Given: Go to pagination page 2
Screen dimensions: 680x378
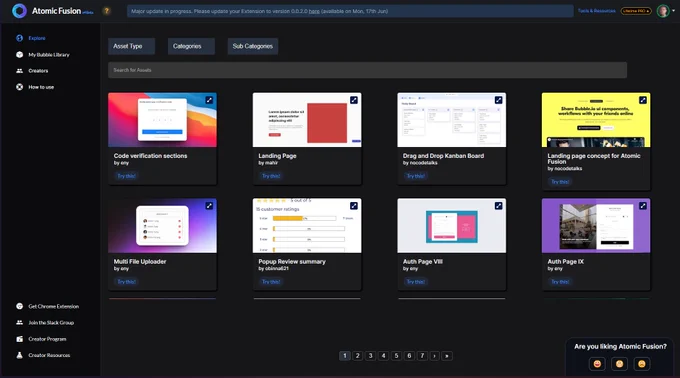Looking at the screenshot, I should click(358, 356).
